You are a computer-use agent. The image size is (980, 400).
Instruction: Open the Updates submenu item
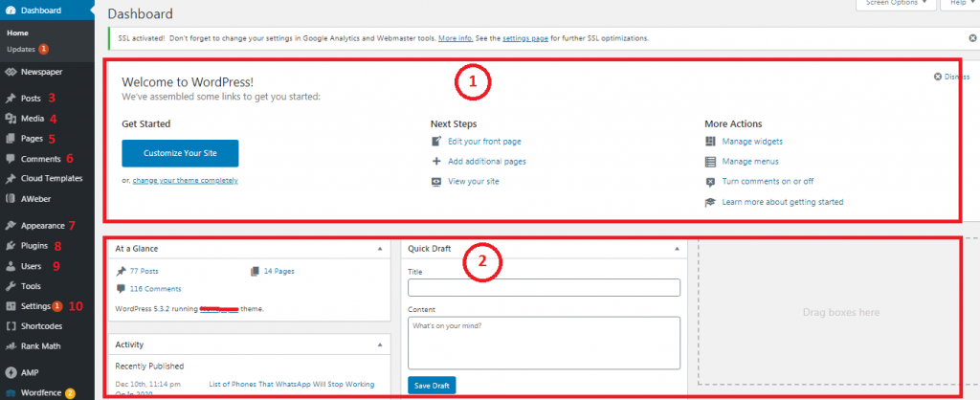click(x=21, y=49)
